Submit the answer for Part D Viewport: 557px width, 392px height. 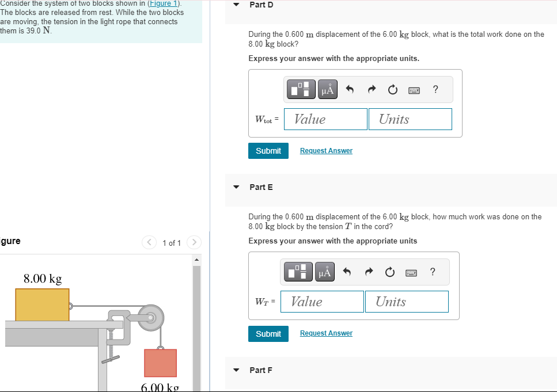[268, 150]
